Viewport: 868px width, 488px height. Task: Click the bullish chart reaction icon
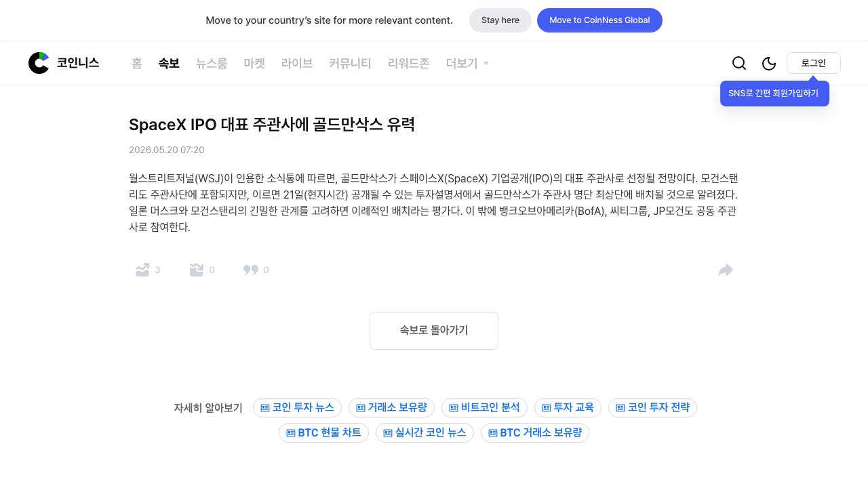click(142, 270)
